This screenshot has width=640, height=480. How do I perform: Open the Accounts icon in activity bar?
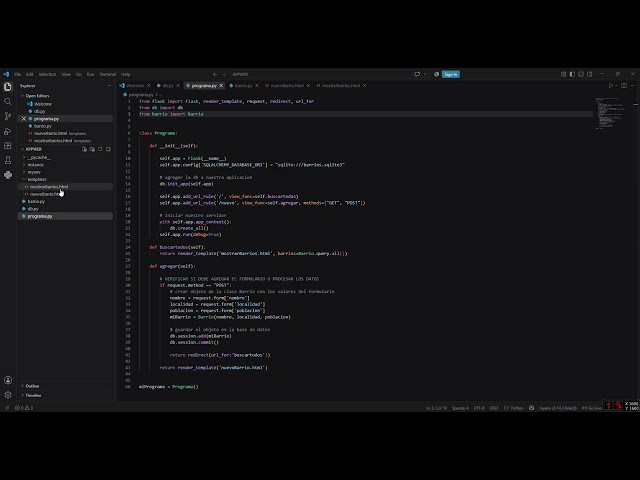(x=8, y=380)
